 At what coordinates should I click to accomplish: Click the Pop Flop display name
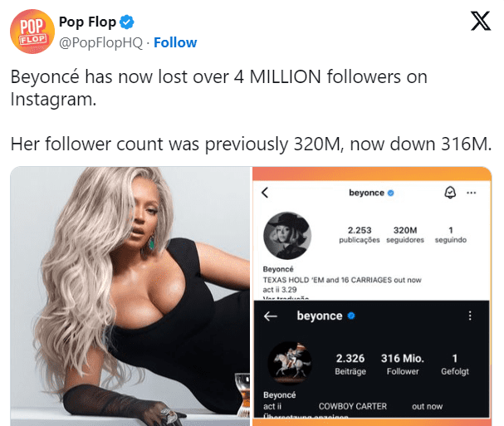click(87, 22)
